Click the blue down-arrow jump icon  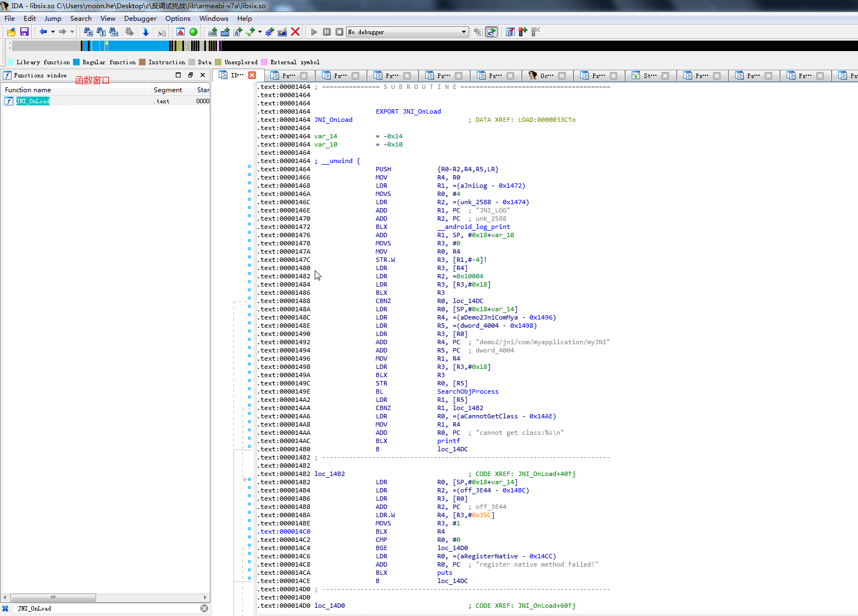pos(146,32)
